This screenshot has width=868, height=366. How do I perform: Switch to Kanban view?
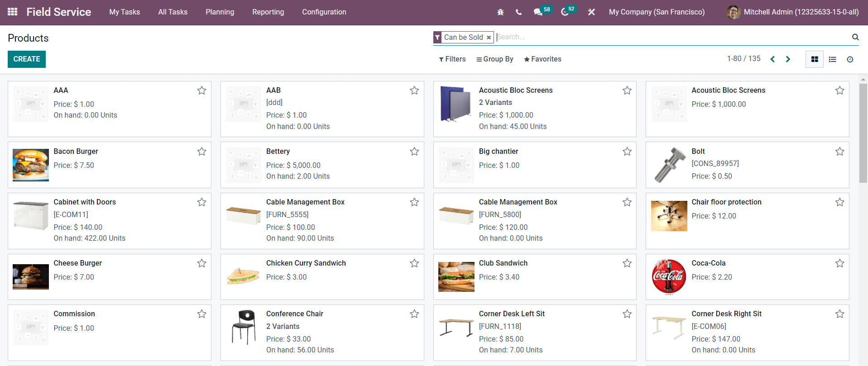coord(815,59)
